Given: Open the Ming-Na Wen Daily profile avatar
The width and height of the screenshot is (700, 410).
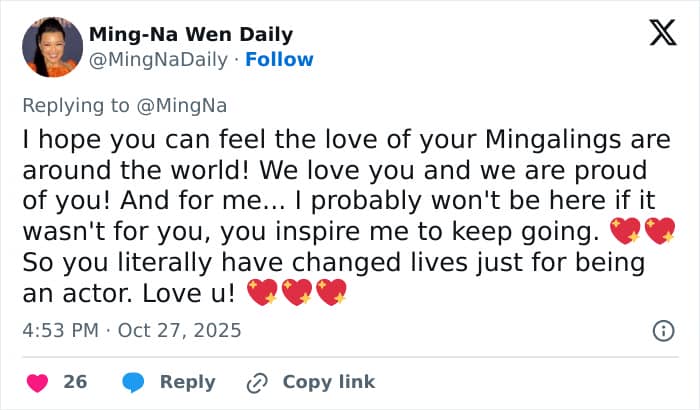Looking at the screenshot, I should click(51, 47).
